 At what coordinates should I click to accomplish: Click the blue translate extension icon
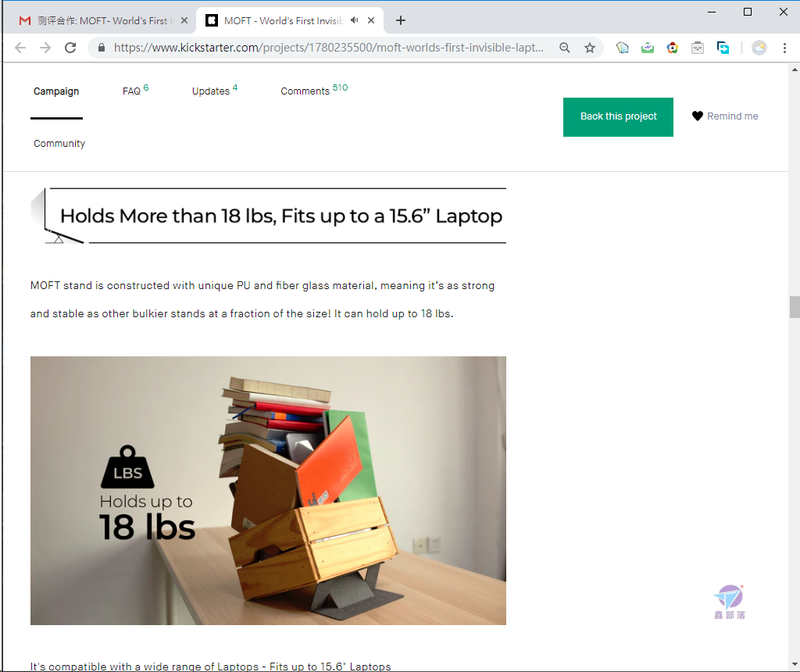point(723,48)
